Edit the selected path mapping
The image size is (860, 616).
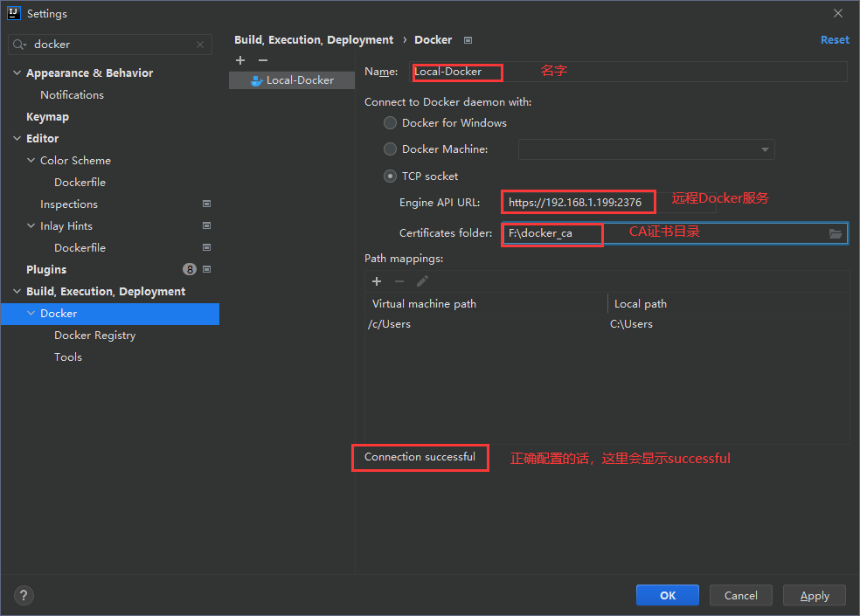click(422, 281)
